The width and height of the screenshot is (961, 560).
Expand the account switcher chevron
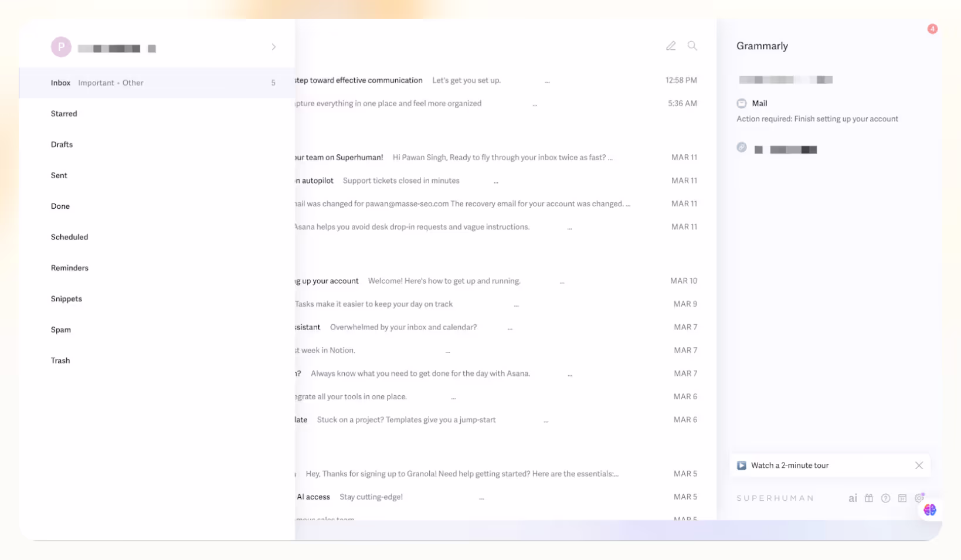(274, 47)
